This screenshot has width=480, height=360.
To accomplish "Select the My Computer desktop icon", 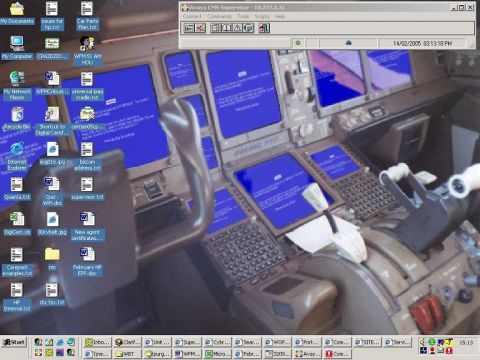I will pos(17,48).
